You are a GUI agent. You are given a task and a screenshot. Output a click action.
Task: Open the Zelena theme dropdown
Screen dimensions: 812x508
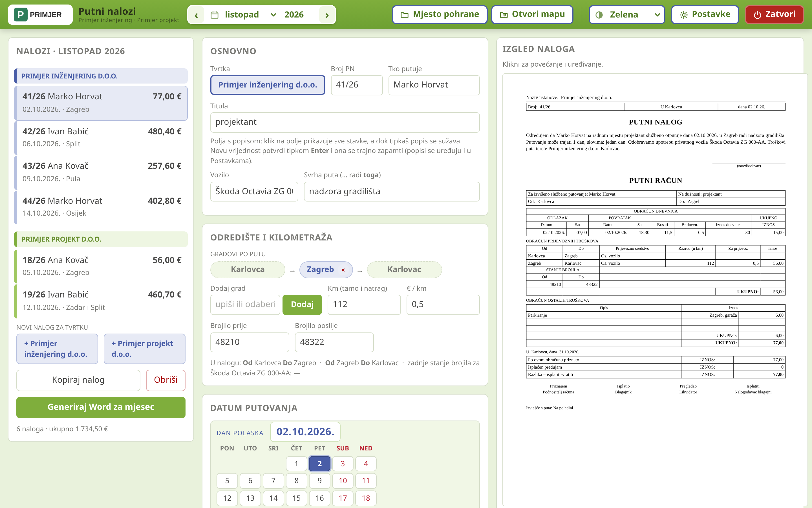click(x=627, y=15)
